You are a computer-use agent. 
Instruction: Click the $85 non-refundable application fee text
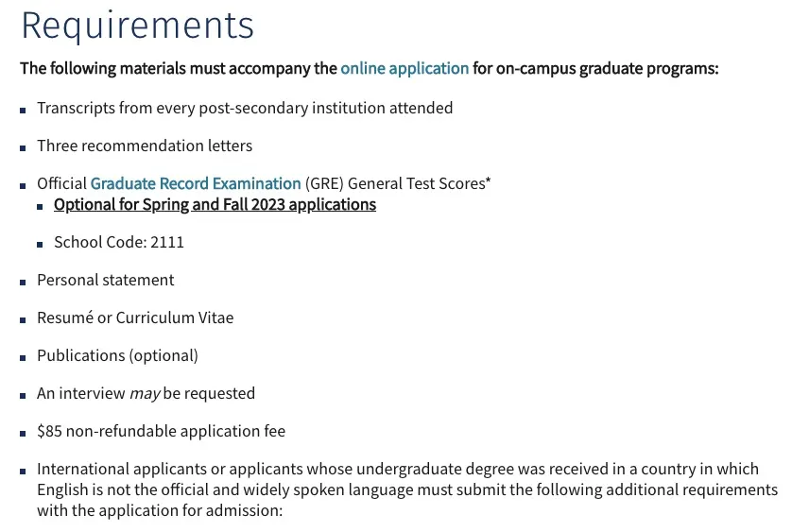point(161,431)
